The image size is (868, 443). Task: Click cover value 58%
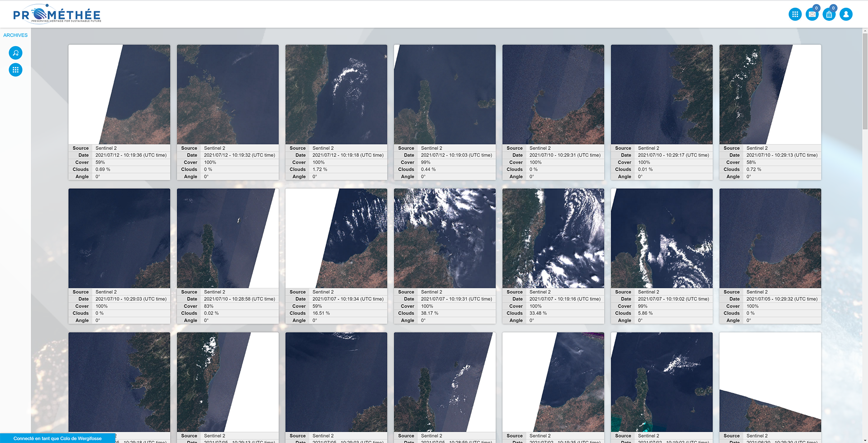[x=751, y=163]
